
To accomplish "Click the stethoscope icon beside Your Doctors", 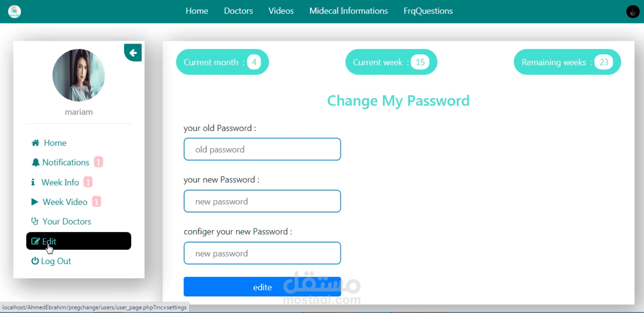I will [x=35, y=221].
